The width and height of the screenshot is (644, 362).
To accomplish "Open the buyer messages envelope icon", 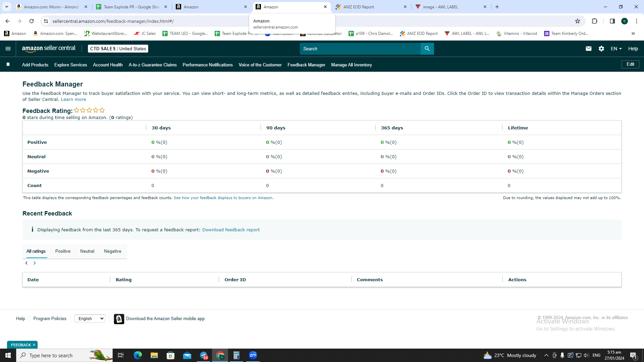I will [x=588, y=49].
